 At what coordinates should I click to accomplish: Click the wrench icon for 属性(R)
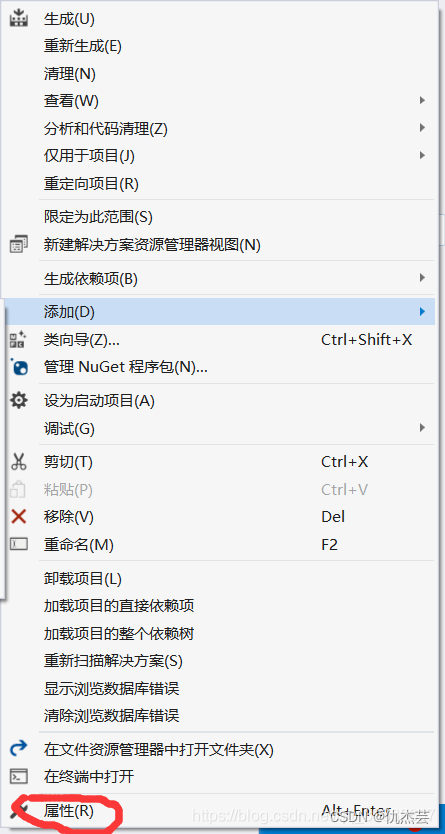point(20,811)
